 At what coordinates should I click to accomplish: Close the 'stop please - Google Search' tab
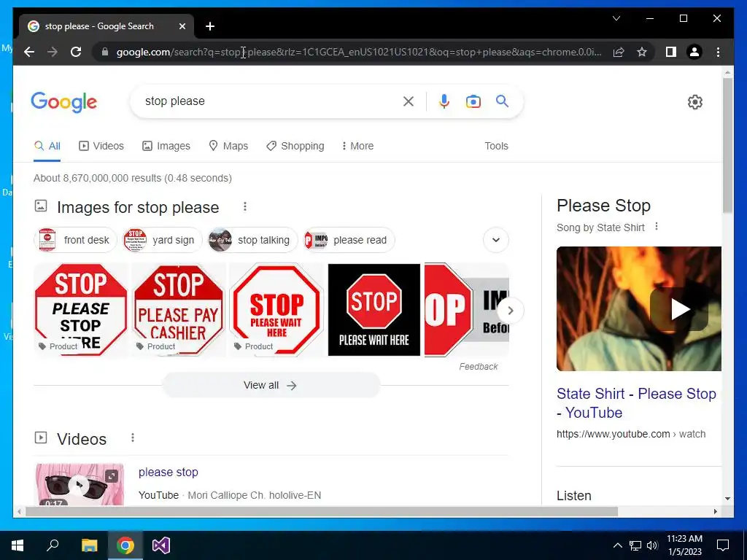point(182,26)
